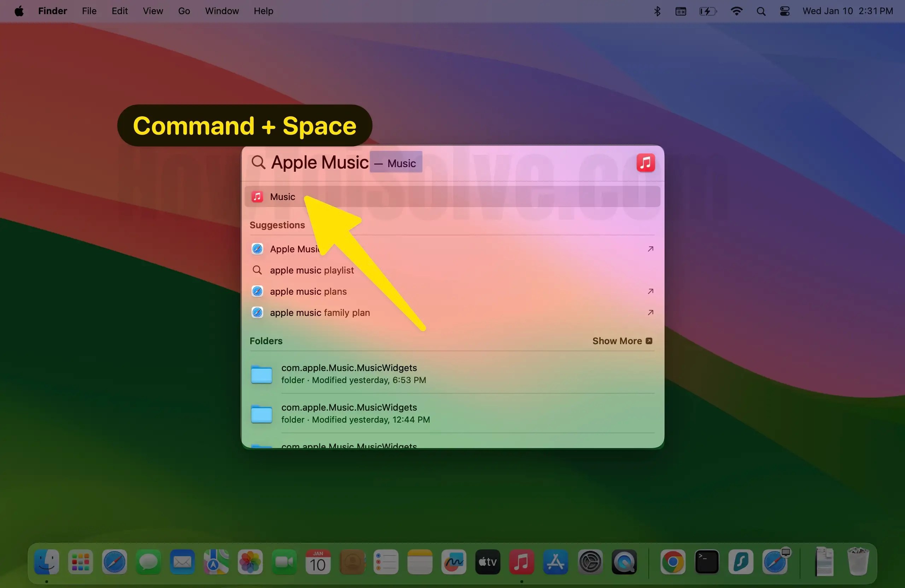Open the "apple music family plan" suggestion
Viewport: 905px width, 588px height.
[320, 312]
